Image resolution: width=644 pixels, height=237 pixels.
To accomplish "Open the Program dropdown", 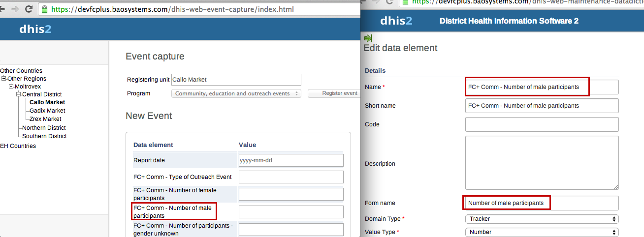I will click(x=236, y=93).
